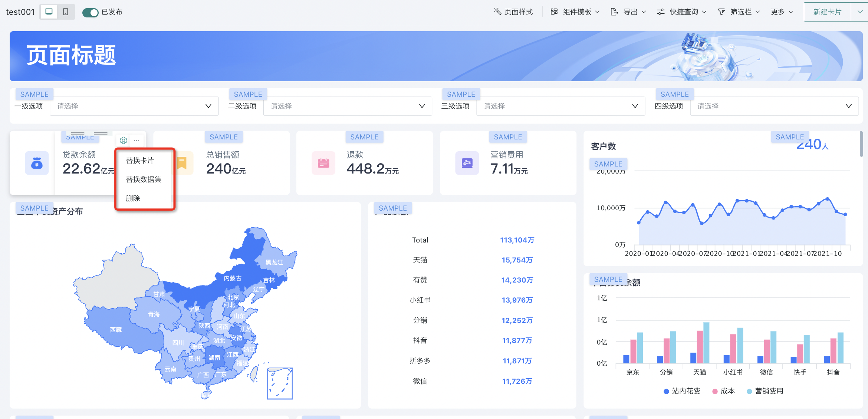Click the 京东 bar group in the chart

[633, 348]
